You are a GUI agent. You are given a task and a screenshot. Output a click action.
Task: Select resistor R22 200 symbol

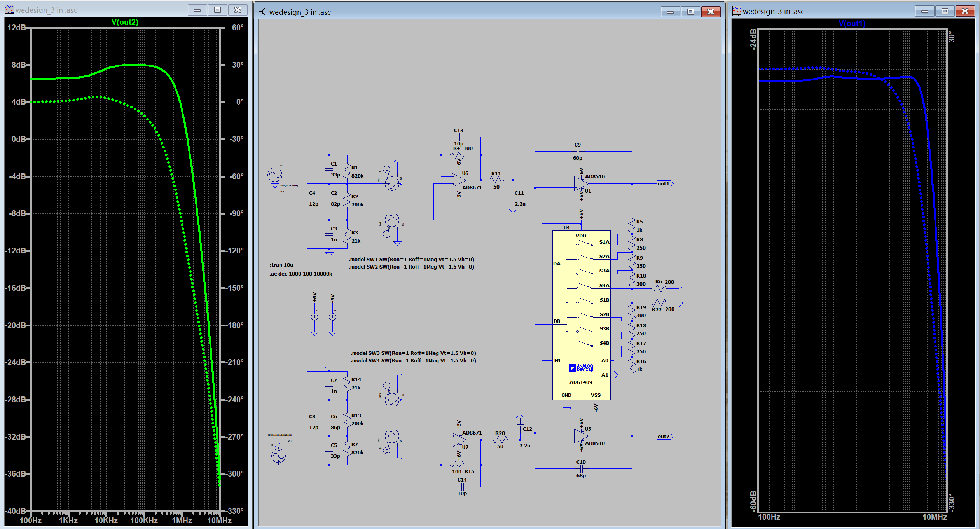point(659,302)
